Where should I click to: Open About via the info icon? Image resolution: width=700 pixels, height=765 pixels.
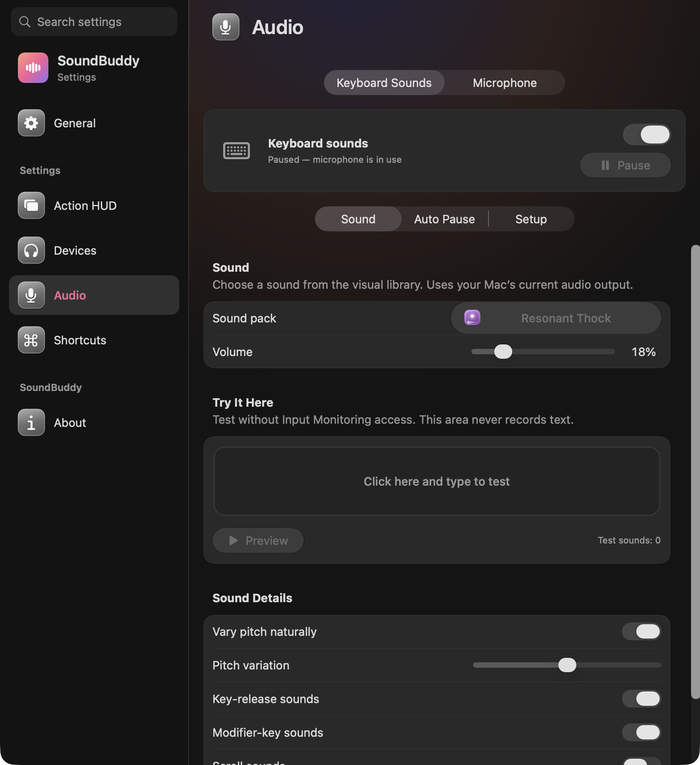(x=31, y=422)
